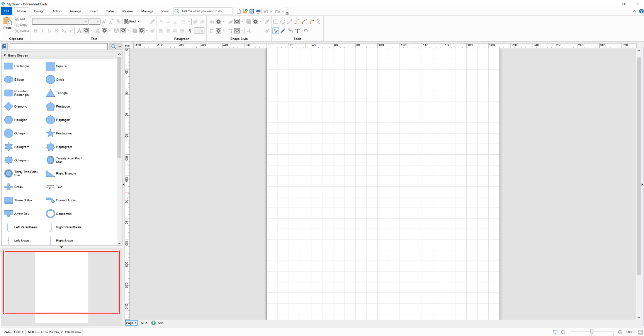The height and width of the screenshot is (336, 644).
Task: Switch to the Insert ribbon tab
Action: pos(93,11)
